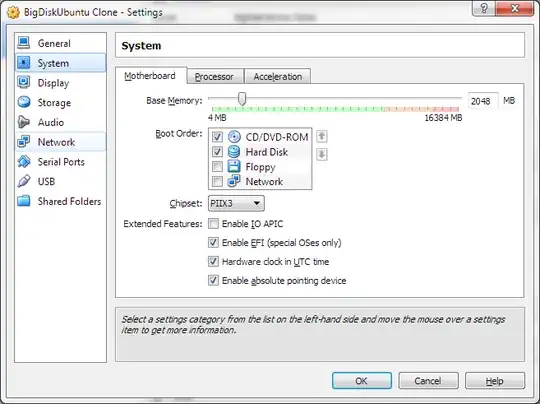Select System in the settings list

click(61, 63)
